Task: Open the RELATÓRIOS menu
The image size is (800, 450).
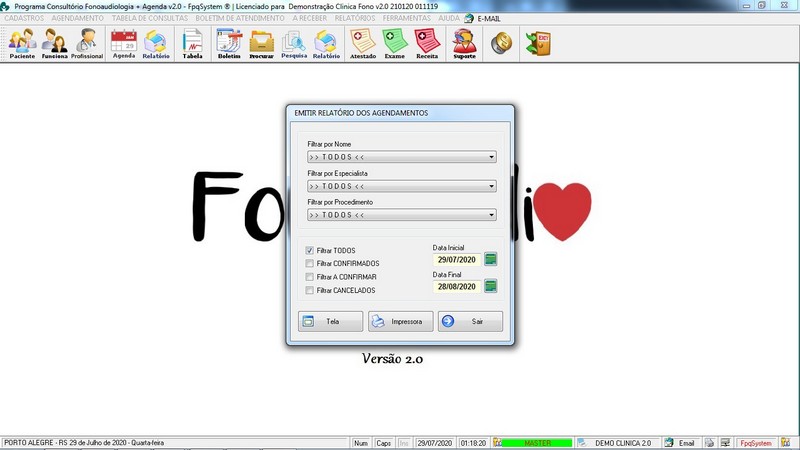Action: 355,18
